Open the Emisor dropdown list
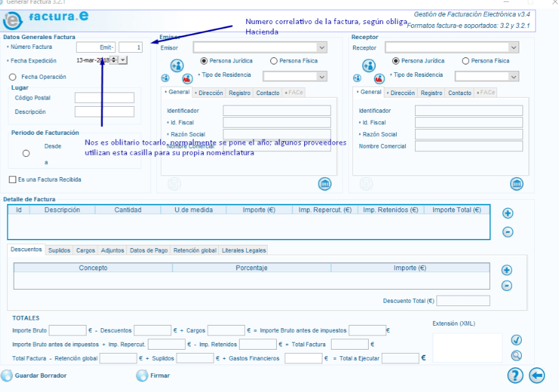The width and height of the screenshot is (559, 392). [x=322, y=48]
